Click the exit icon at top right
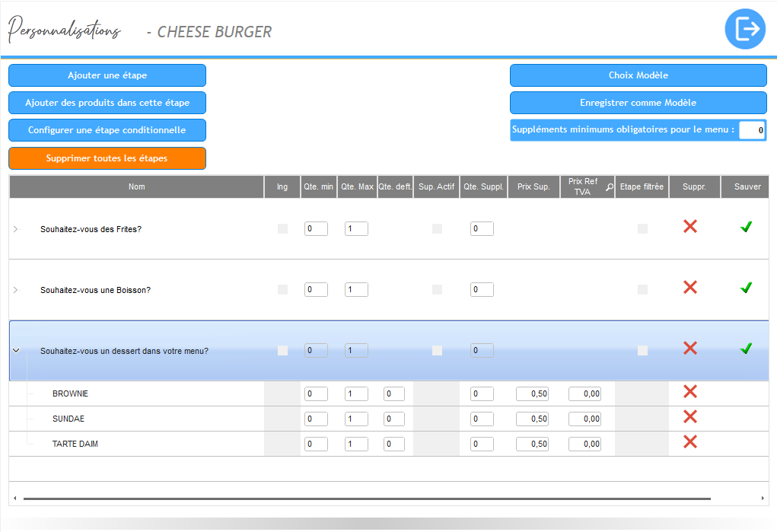777x532 pixels. [745, 30]
